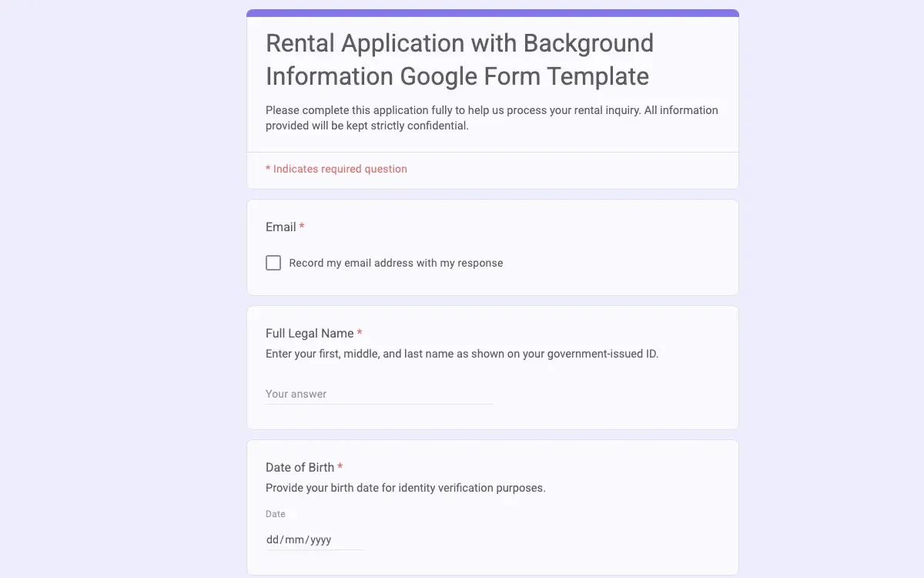The width and height of the screenshot is (924, 578).
Task: Click the "Date of Birth" question label
Action: coord(300,467)
